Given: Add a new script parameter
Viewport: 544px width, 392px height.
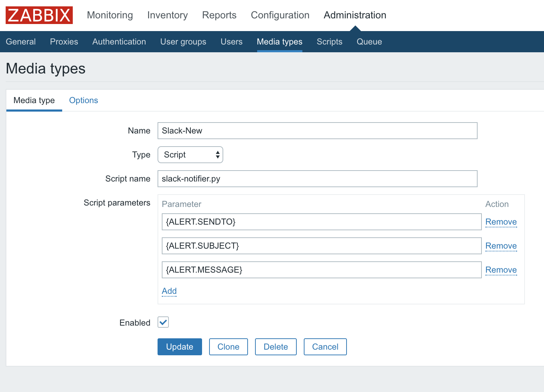Looking at the screenshot, I should point(169,291).
